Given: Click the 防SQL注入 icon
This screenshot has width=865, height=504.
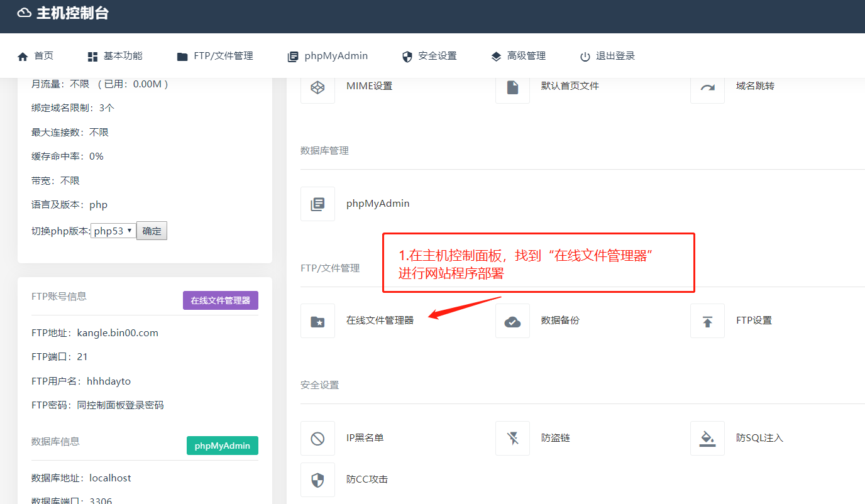Looking at the screenshot, I should [707, 438].
